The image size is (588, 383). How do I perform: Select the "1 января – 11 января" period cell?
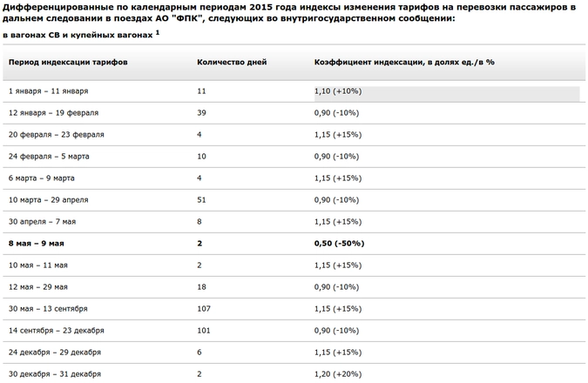tap(49, 91)
